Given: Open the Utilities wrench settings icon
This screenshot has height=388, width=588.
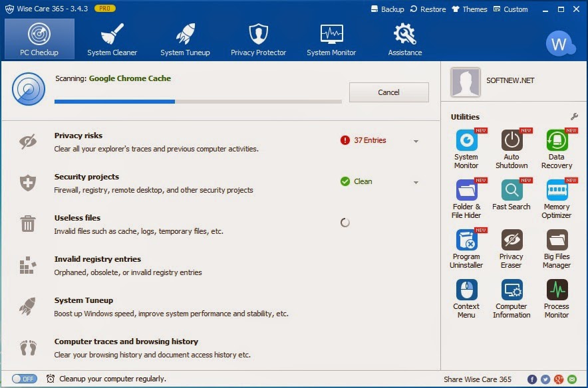Looking at the screenshot, I should 574,116.
